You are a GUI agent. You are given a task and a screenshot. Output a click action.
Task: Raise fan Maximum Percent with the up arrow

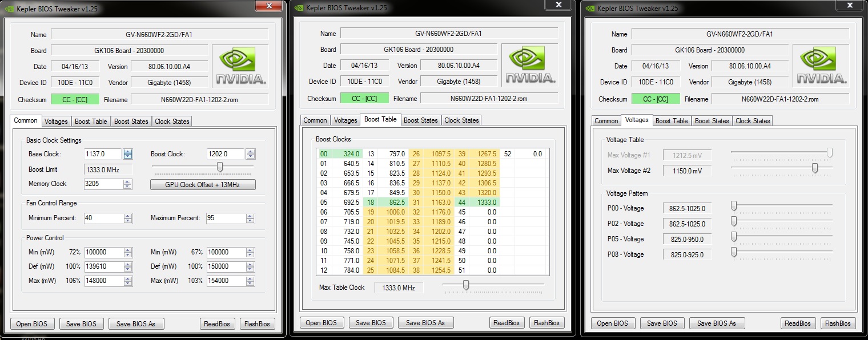[250, 216]
